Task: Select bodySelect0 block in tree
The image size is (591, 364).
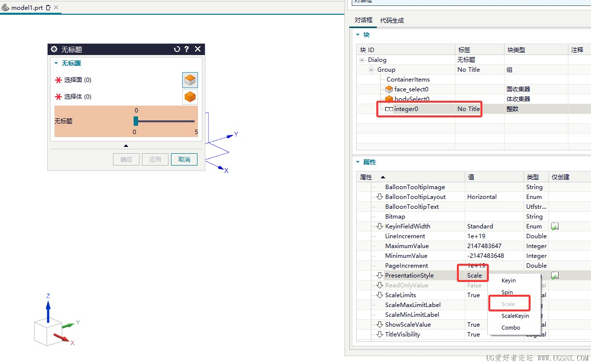Action: [413, 99]
